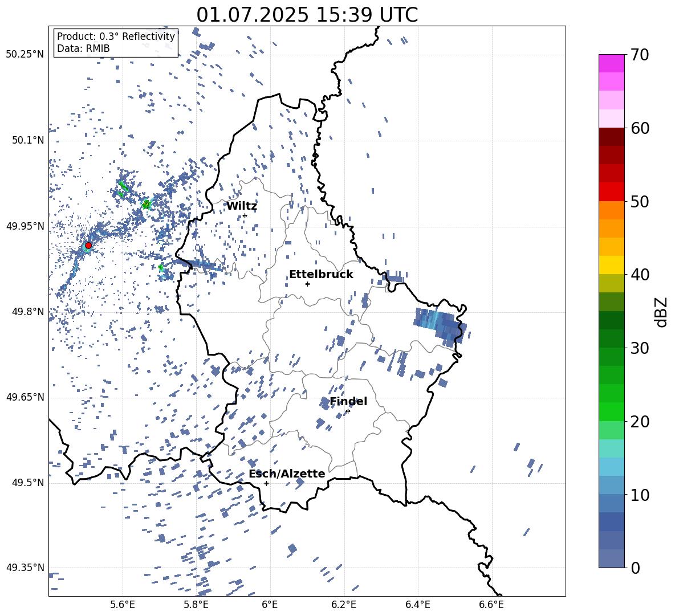This screenshot has height=616, width=675.
Task: Click the 6.6°E longitude label
Action: [491, 605]
